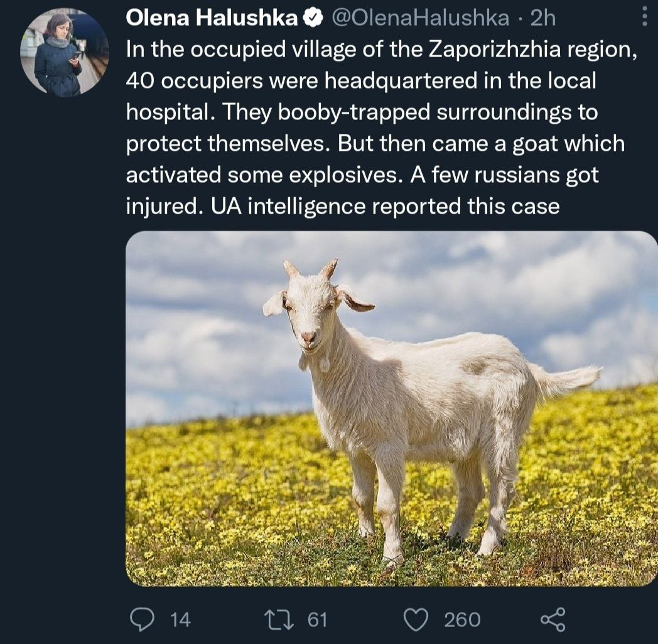The image size is (658, 644).
Task: Click the reply count 14
Action: pos(180,619)
